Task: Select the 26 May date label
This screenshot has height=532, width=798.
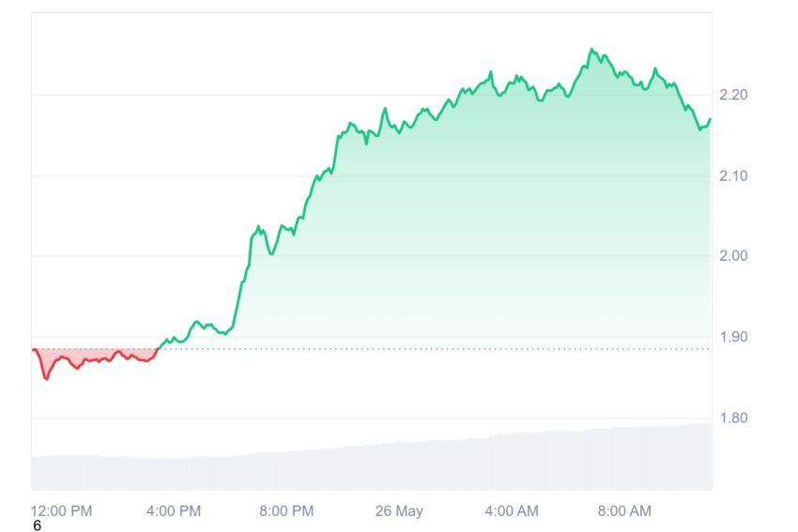Action: click(399, 510)
